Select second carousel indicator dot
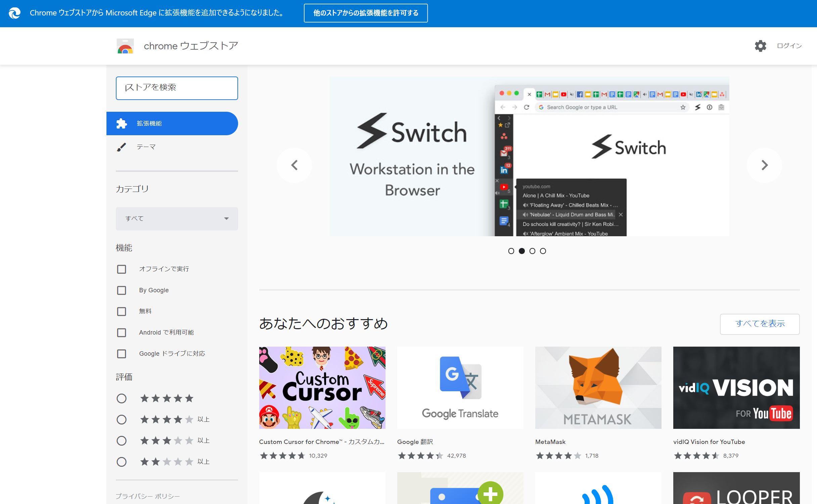 coord(522,251)
